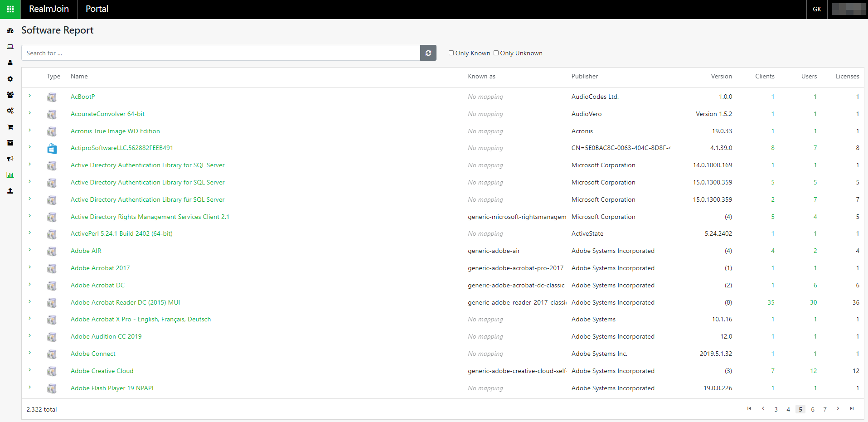868x422 pixels.
Task: Click the Windows Store icon for ActiproSoftwareLLC row
Action: [x=52, y=148]
